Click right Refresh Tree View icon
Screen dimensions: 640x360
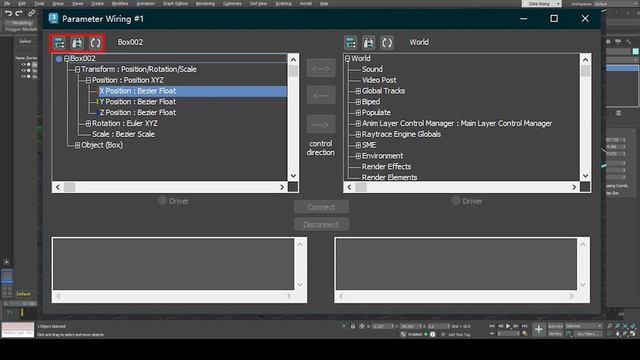pyautogui.click(x=387, y=42)
